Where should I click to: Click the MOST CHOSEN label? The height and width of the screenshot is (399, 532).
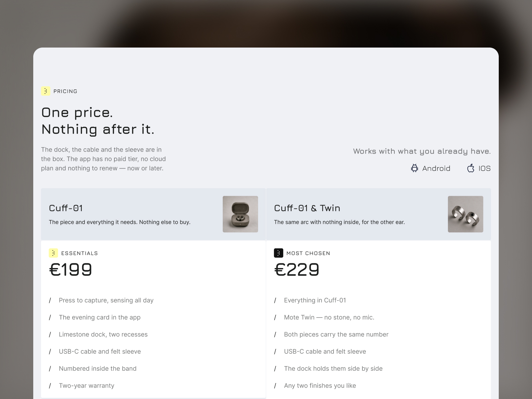[308, 253]
